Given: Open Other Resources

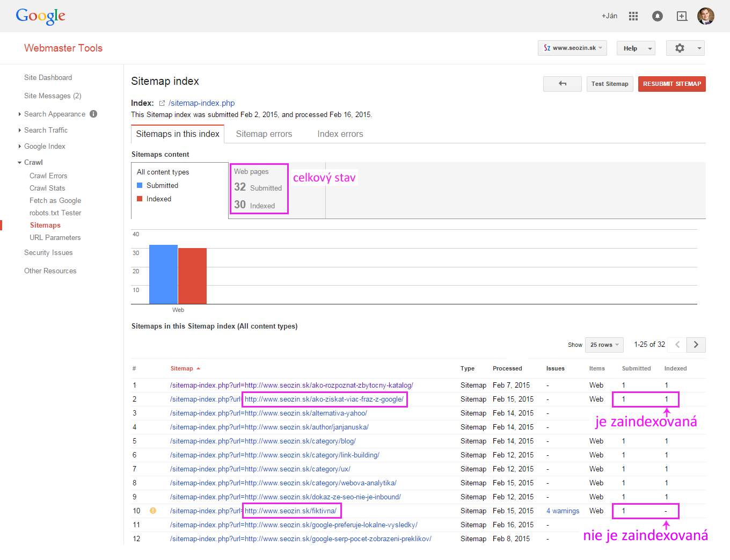Looking at the screenshot, I should [50, 271].
